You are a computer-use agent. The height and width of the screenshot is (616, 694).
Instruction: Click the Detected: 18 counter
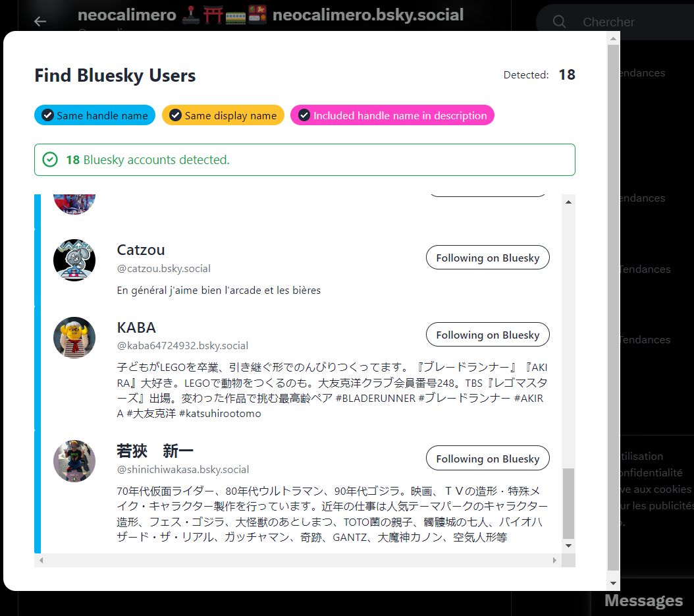[539, 74]
